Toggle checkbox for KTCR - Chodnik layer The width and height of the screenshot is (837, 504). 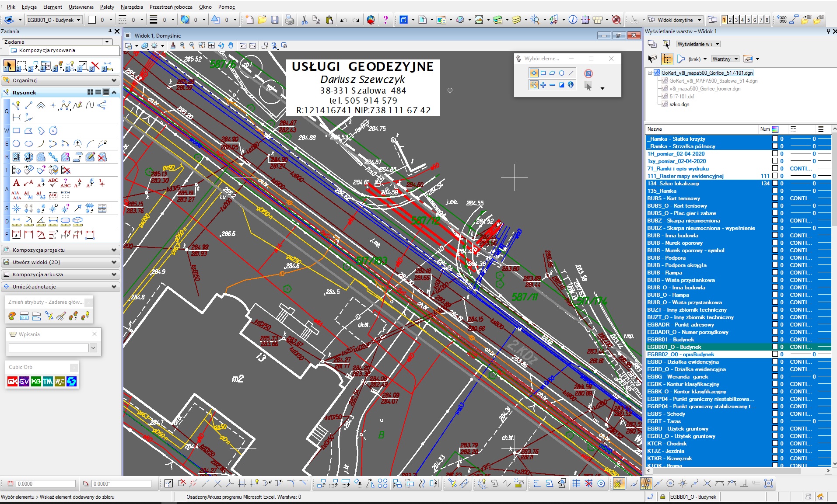pos(775,443)
